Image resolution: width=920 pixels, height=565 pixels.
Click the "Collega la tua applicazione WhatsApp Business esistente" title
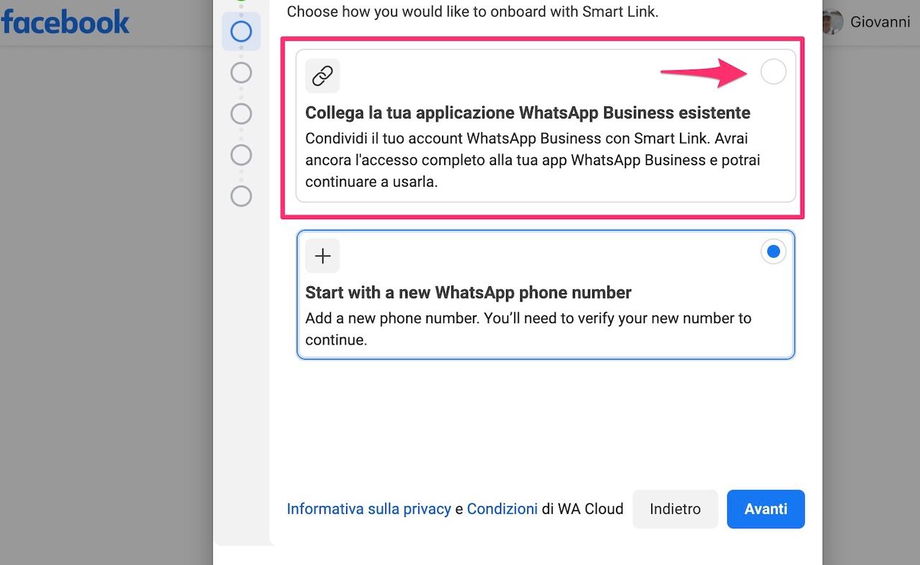tap(527, 112)
